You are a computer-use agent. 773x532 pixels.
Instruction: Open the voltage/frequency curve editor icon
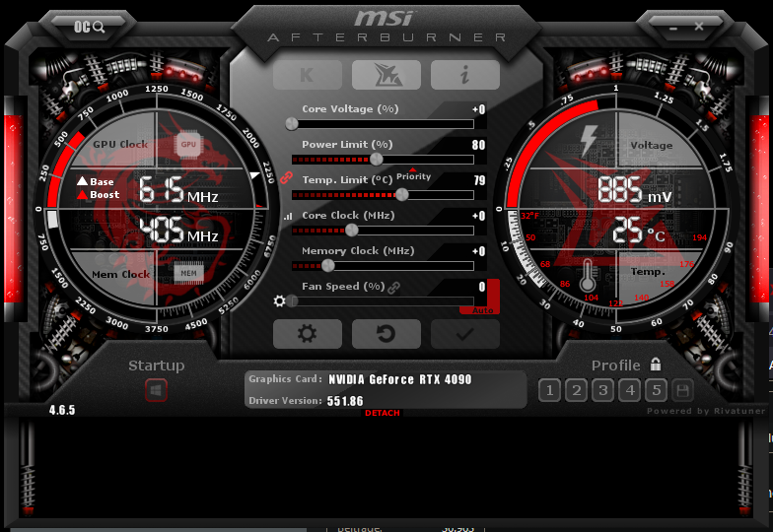point(288,216)
